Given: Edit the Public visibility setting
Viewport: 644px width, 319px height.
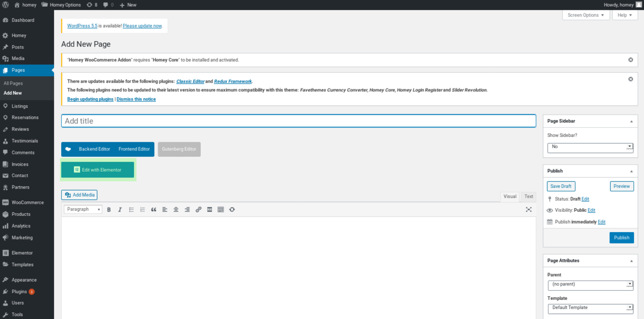Looking at the screenshot, I should 591,210.
